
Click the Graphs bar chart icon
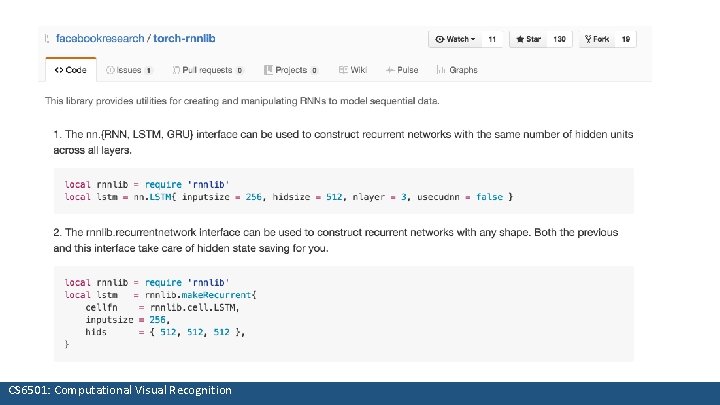pos(443,70)
